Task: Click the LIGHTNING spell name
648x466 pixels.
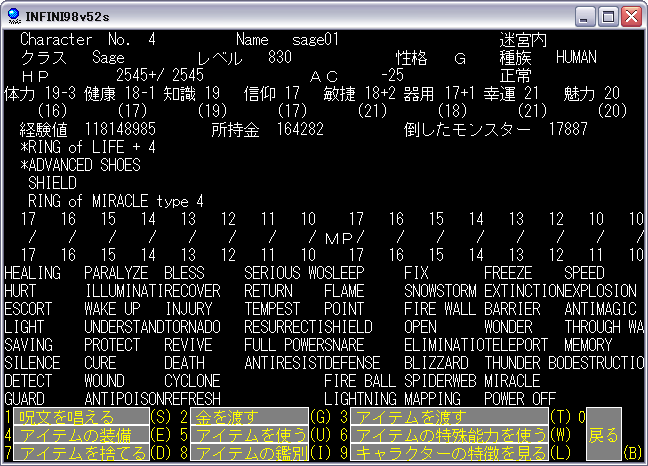Action: [360, 399]
